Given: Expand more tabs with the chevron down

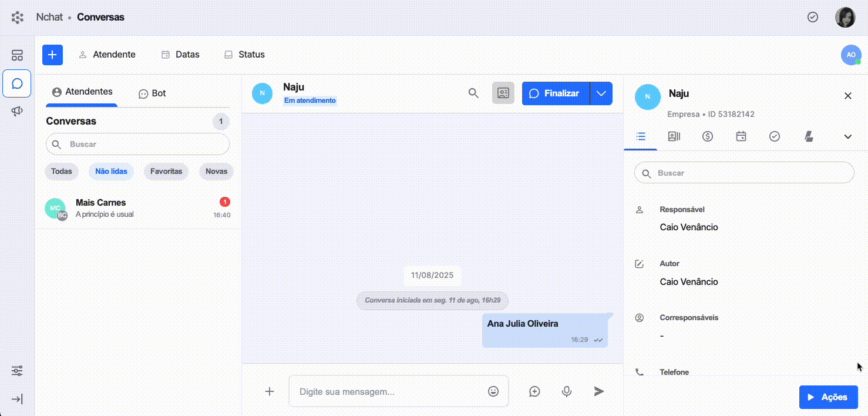Looking at the screenshot, I should [848, 136].
